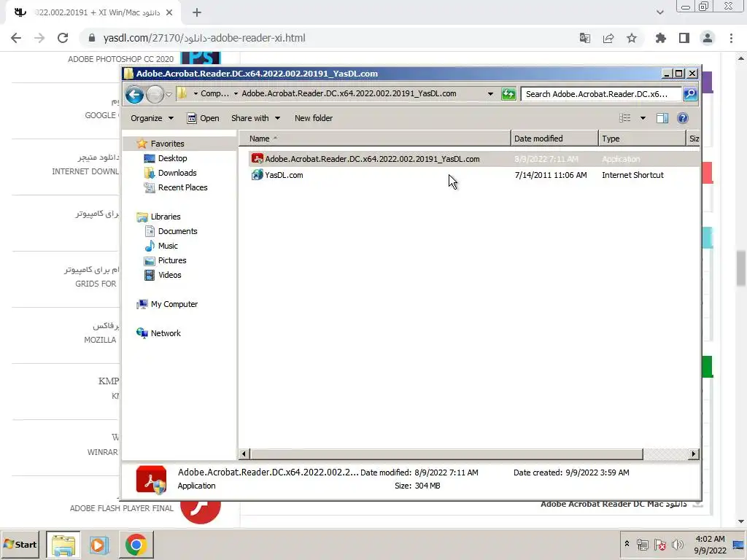Viewport: 747px width, 560px height.
Task: Change your view icon in Explorer
Action: [x=624, y=118]
